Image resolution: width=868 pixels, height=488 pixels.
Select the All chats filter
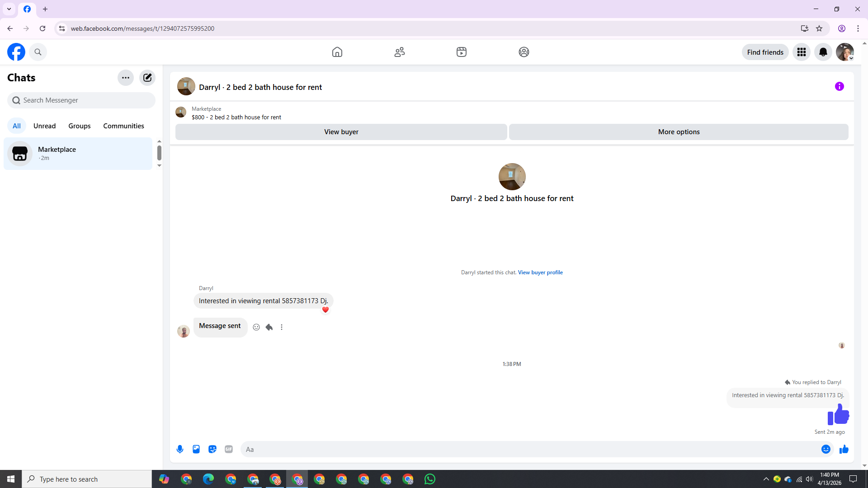pos(17,126)
